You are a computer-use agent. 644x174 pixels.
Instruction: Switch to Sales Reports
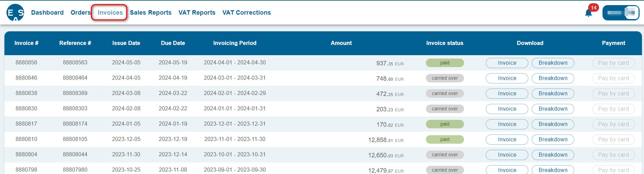pyautogui.click(x=151, y=13)
